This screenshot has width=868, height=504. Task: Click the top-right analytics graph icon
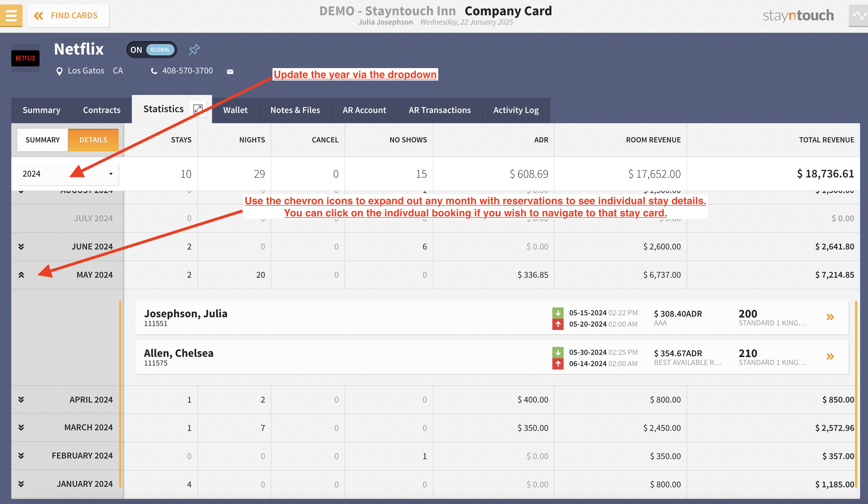(x=859, y=16)
